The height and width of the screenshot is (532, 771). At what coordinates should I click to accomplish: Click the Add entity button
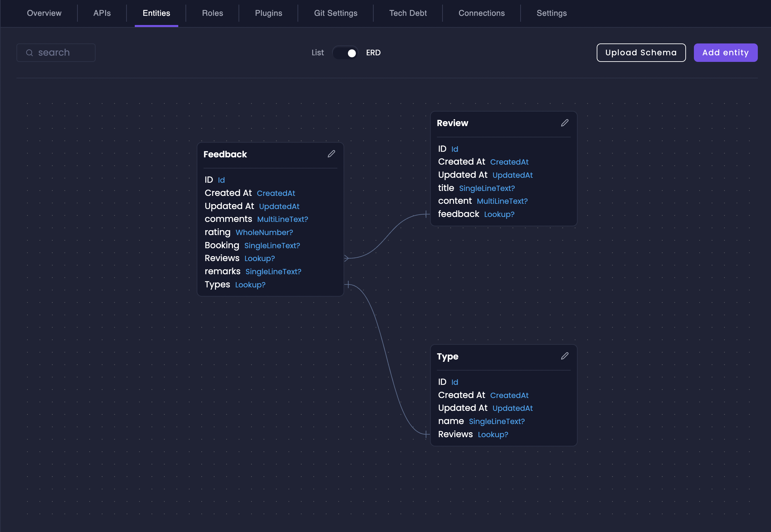click(725, 53)
